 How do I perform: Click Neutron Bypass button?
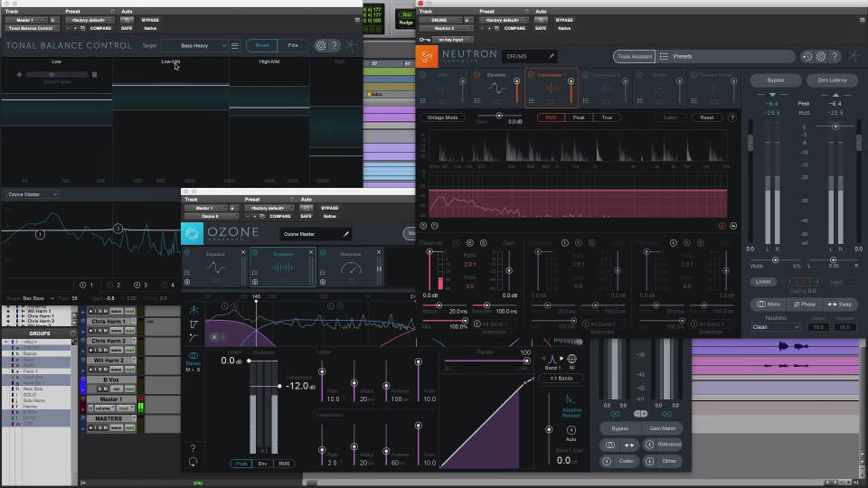[x=776, y=80]
